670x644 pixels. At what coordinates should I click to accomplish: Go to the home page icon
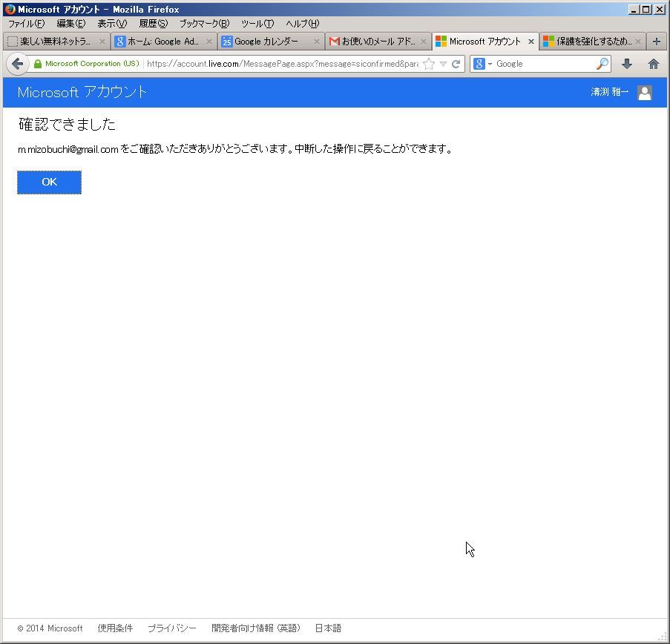[654, 64]
